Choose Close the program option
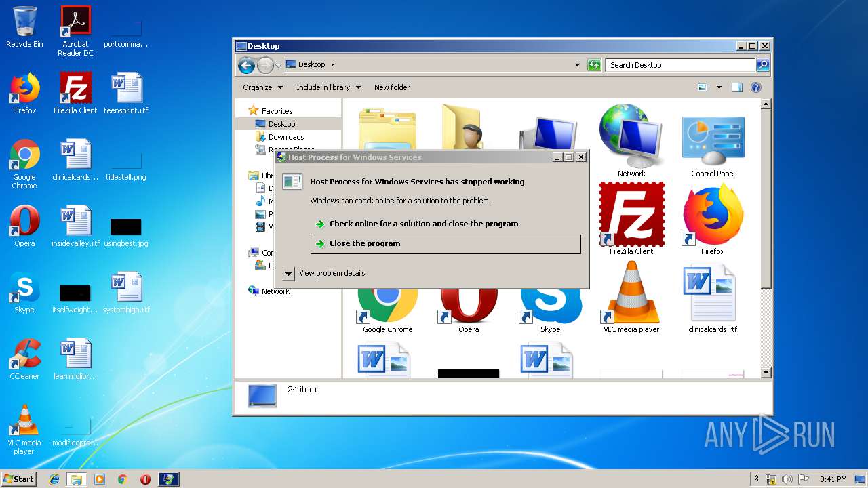The height and width of the screenshot is (488, 868). point(446,244)
